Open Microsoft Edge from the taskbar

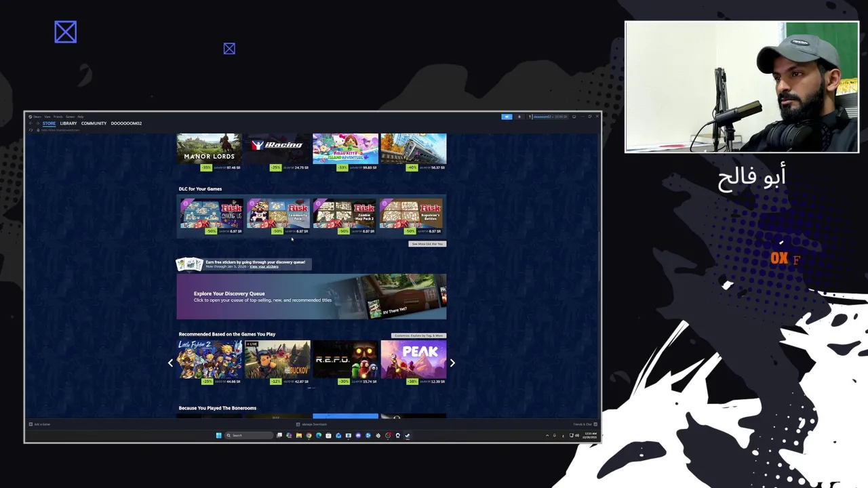click(319, 435)
